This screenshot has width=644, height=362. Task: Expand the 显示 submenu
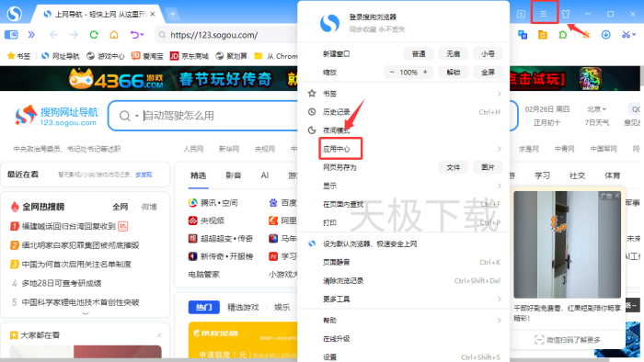tap(403, 186)
